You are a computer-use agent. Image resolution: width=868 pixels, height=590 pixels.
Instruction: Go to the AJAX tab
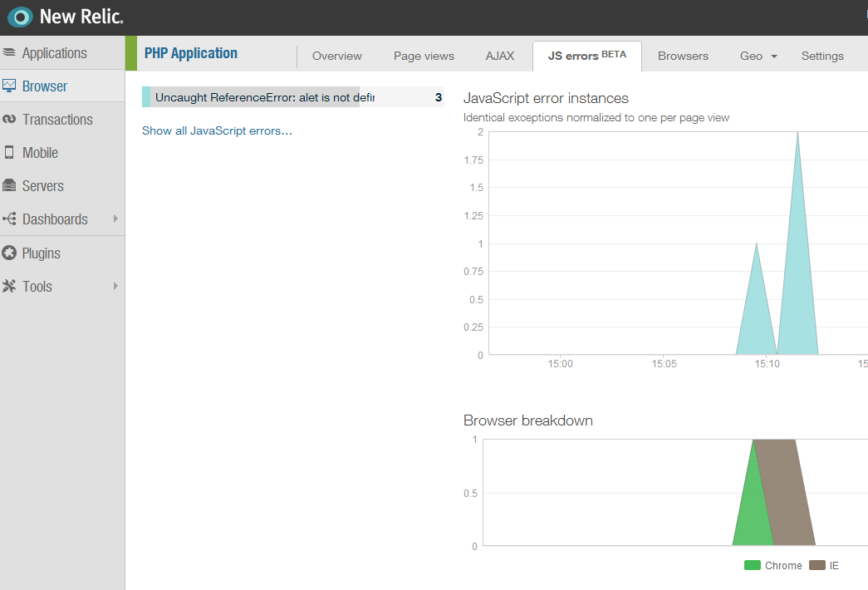click(500, 57)
